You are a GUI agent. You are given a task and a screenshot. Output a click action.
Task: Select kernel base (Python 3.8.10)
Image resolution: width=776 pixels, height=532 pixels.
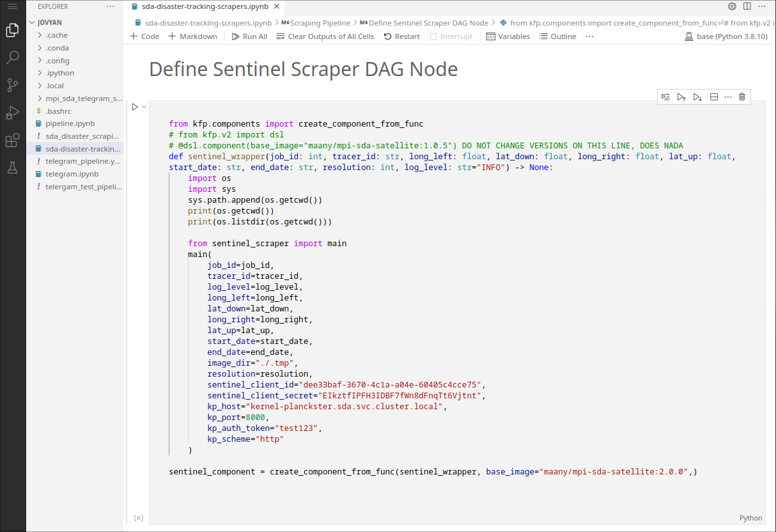(x=726, y=36)
